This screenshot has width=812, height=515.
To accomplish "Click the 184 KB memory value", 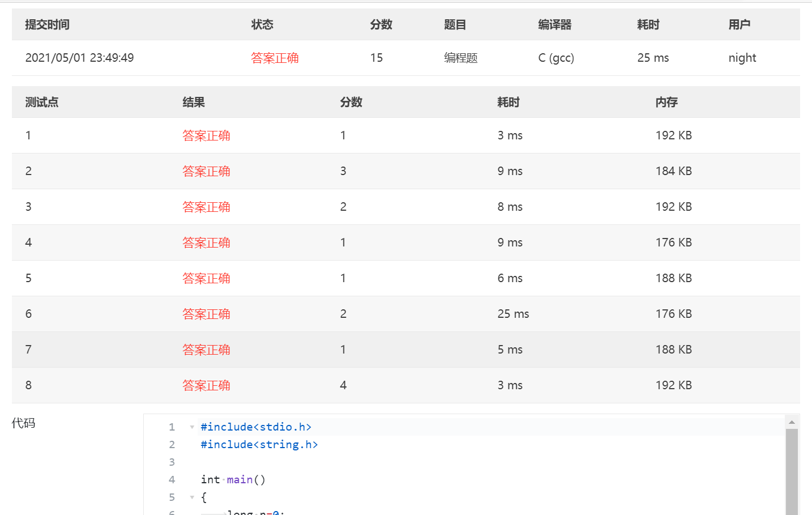I will point(674,171).
